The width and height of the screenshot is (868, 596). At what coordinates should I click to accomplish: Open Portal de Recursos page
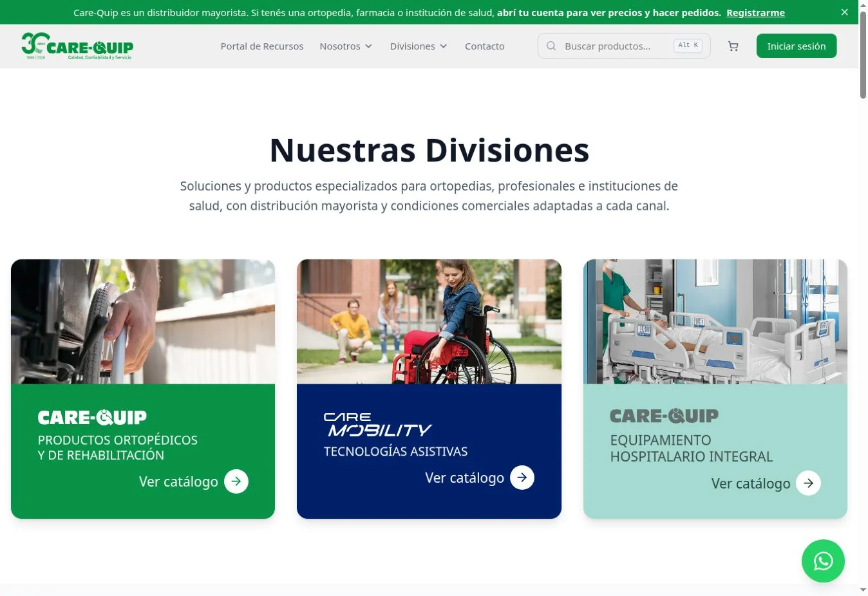pyautogui.click(x=262, y=46)
